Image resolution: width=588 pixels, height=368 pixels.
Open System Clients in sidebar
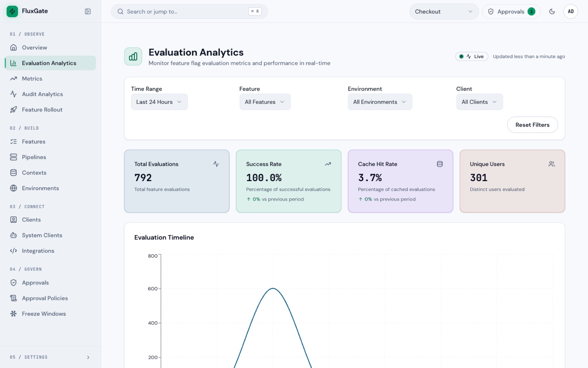pos(50,235)
